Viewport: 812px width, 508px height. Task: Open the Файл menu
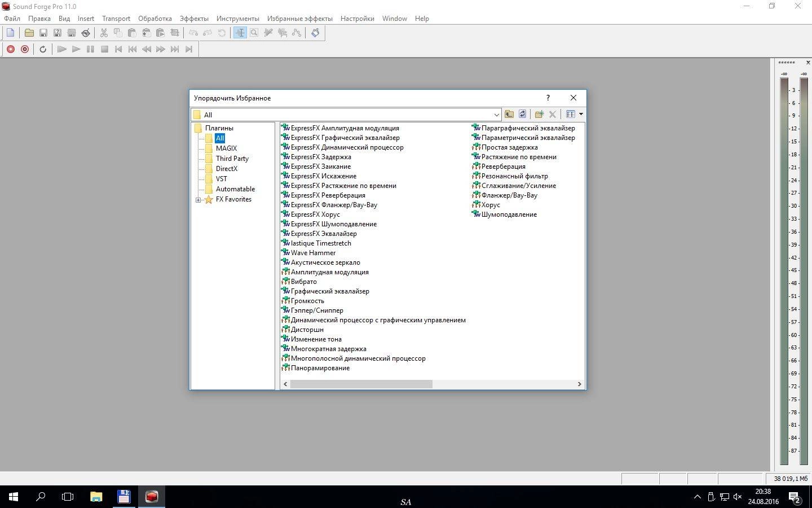[12, 19]
